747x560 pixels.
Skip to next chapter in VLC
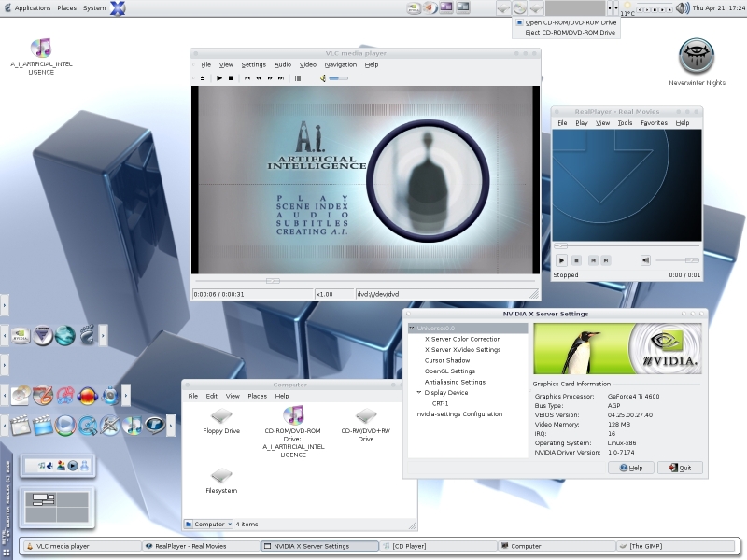(281, 78)
